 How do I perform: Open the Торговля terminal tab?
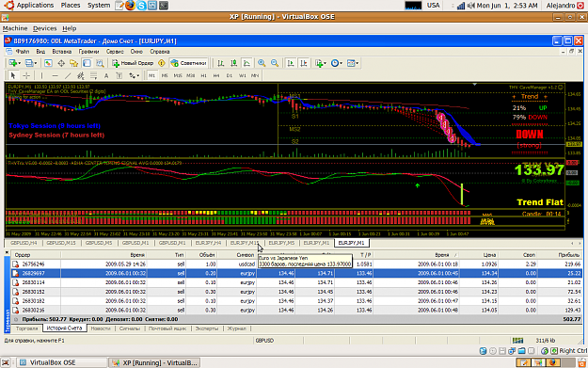pos(26,328)
